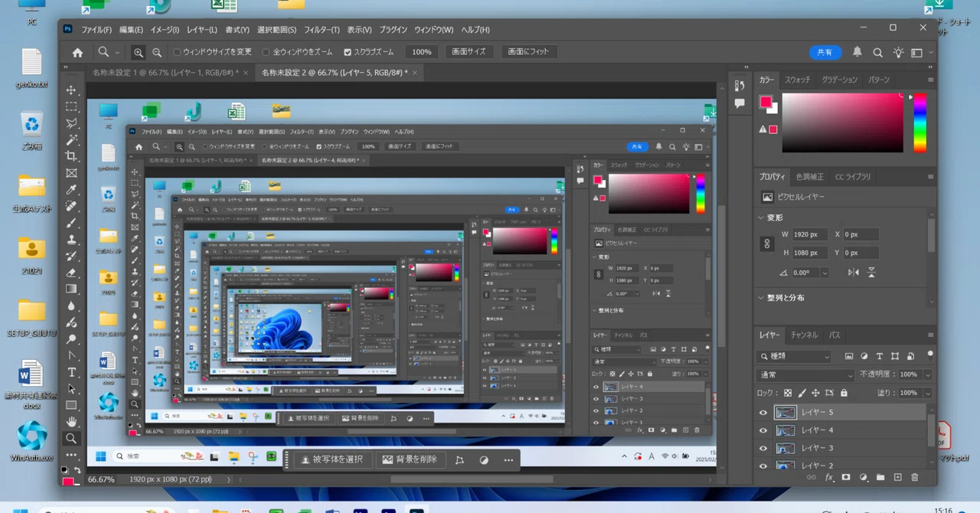Hide レイヤー 3 using its eye icon
The width and height of the screenshot is (980, 513).
(x=763, y=448)
